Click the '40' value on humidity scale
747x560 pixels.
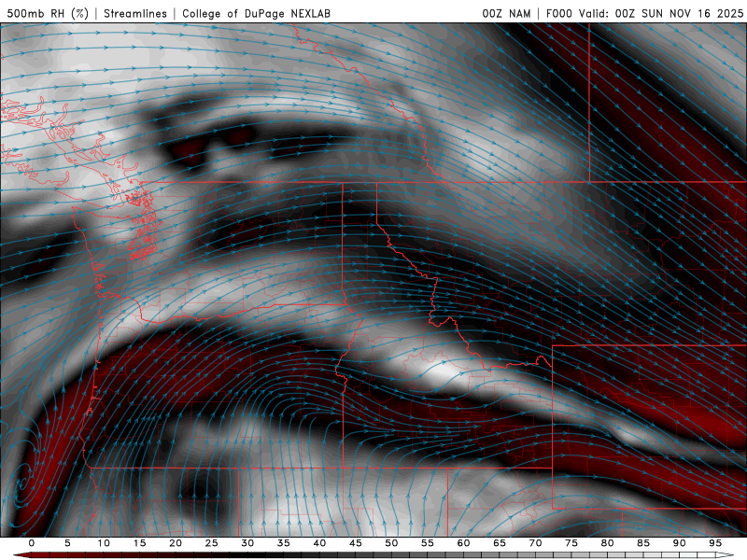coord(319,543)
